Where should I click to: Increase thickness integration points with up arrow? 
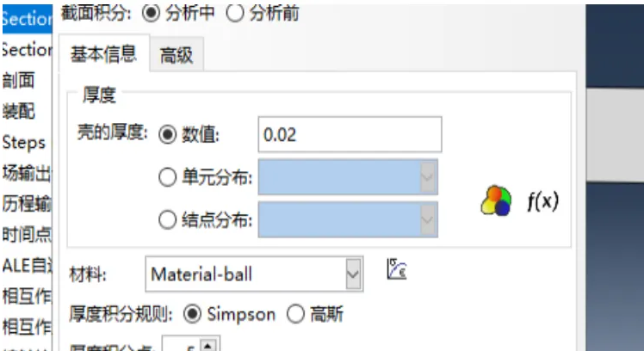(208, 345)
